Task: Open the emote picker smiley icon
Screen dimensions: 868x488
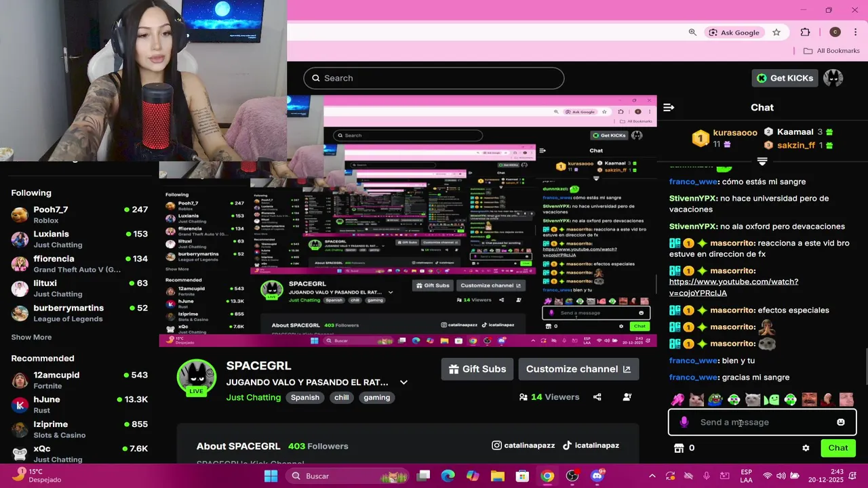Action: 841,422
